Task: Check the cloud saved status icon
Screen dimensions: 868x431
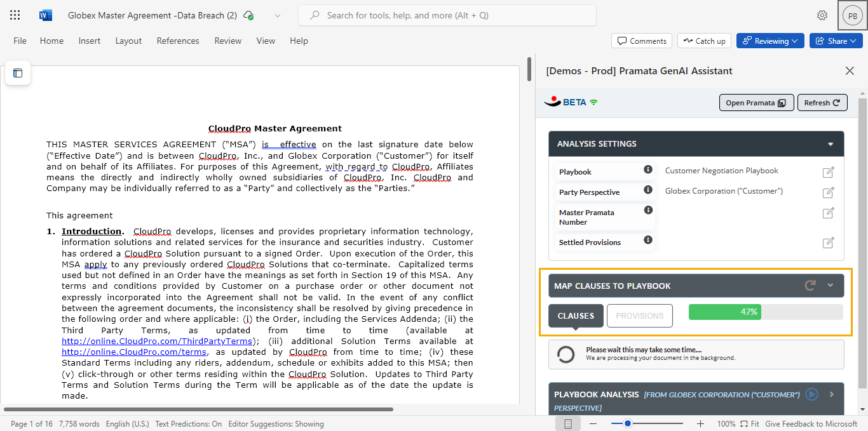Action: pos(248,15)
